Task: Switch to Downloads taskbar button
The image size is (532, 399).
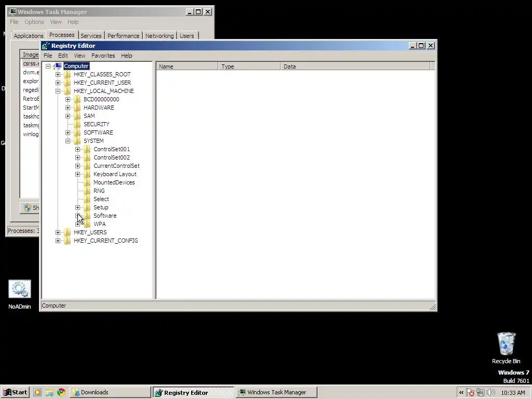Action: tap(110, 393)
